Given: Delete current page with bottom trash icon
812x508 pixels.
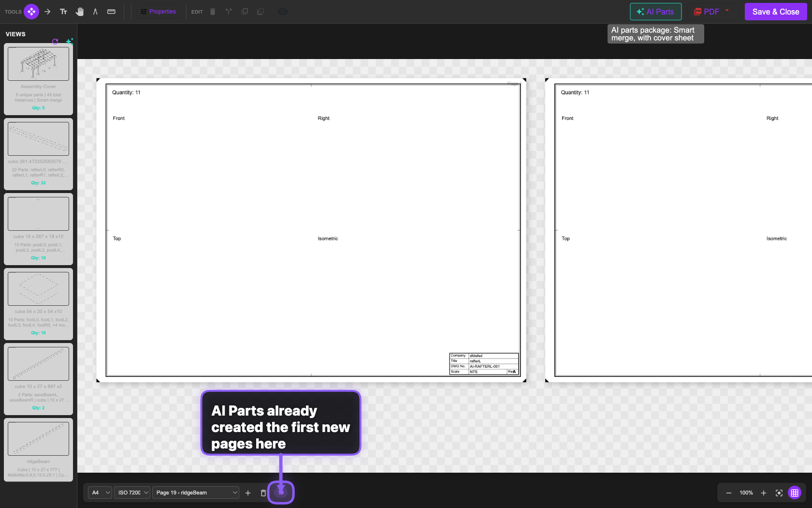Looking at the screenshot, I should pos(263,493).
